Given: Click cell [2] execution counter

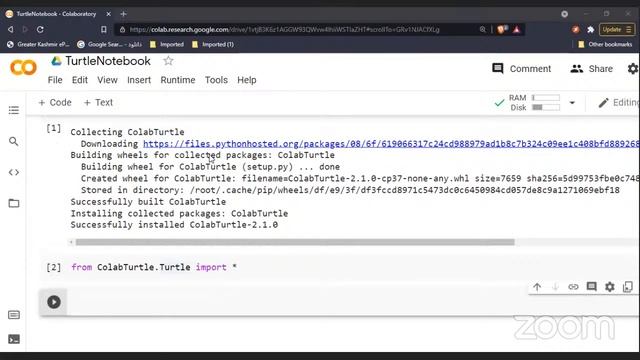Looking at the screenshot, I should (x=53, y=267).
